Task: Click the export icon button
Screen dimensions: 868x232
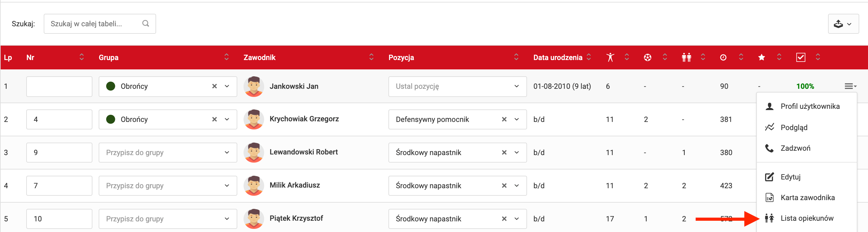Action: coord(843,24)
